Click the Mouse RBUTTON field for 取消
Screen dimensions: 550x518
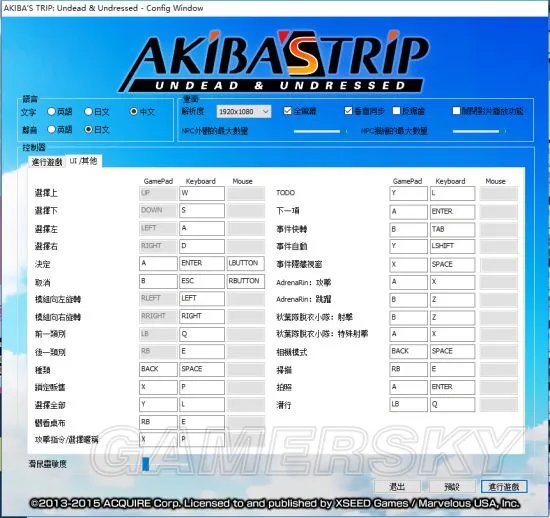pos(246,281)
